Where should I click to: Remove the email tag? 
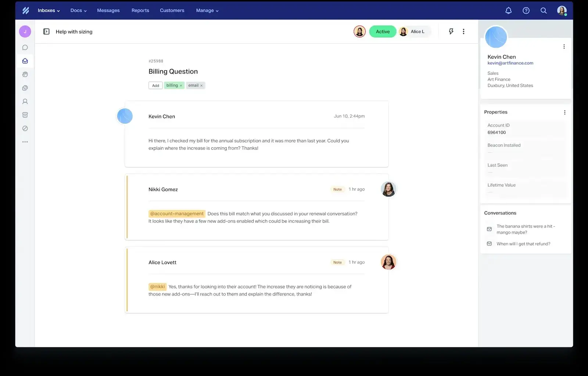(x=201, y=86)
